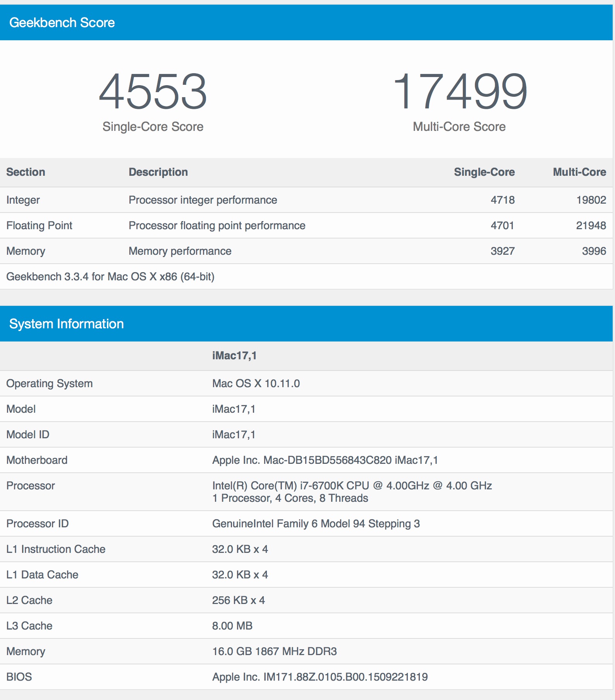Viewport: 615px width, 700px height.
Task: Click the 'Section' column header
Action: click(26, 172)
